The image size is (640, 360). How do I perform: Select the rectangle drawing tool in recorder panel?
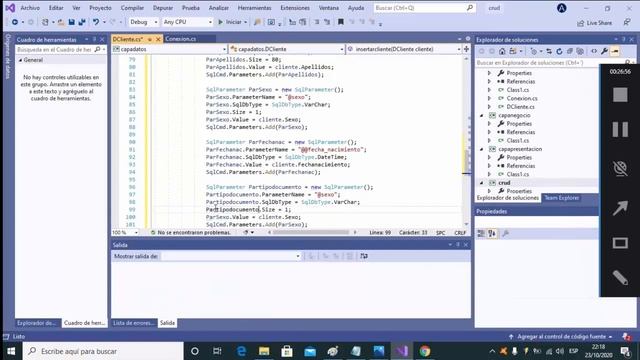[x=620, y=243]
